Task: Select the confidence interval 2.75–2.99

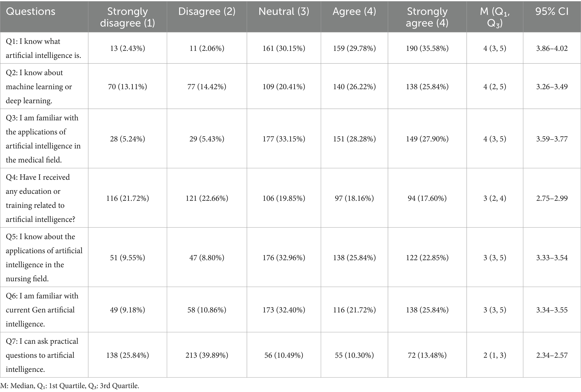Action: click(x=552, y=198)
